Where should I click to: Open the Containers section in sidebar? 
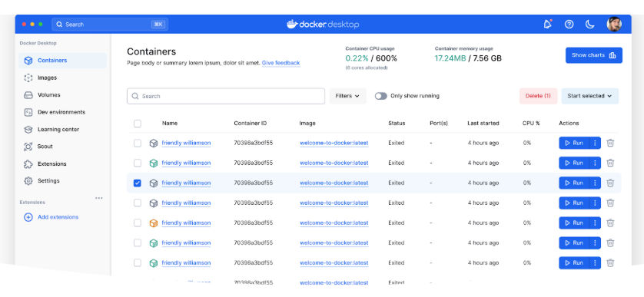[62, 61]
